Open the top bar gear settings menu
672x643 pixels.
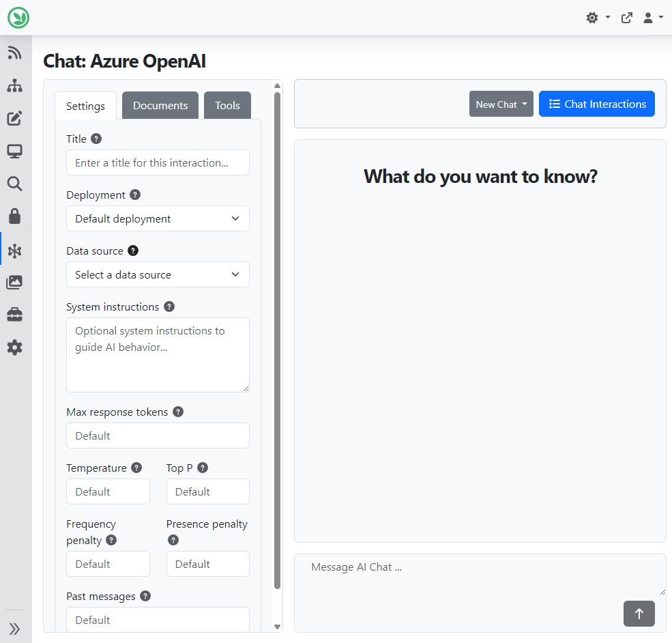point(598,18)
